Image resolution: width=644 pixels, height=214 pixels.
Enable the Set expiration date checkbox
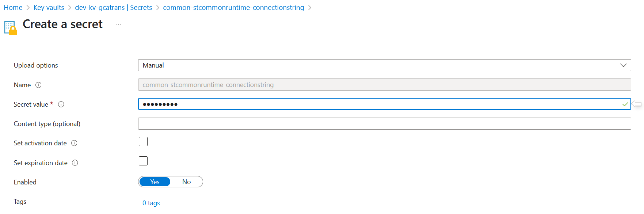[143, 161]
